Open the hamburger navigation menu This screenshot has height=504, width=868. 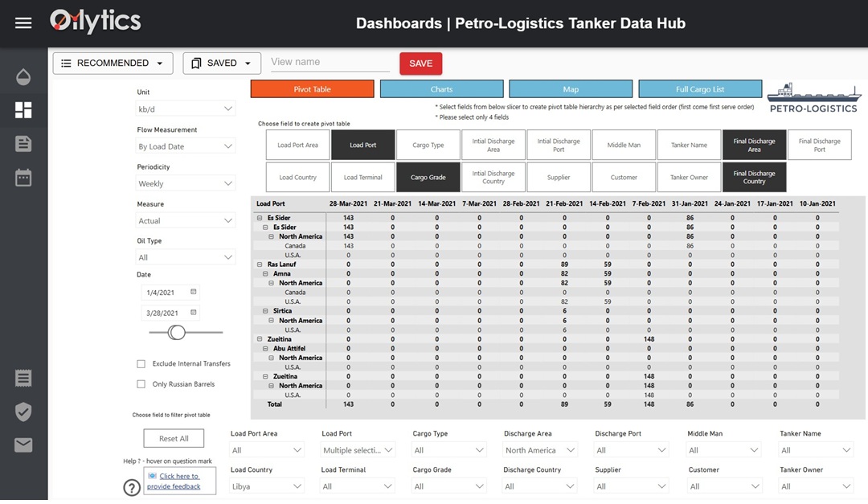pos(23,23)
